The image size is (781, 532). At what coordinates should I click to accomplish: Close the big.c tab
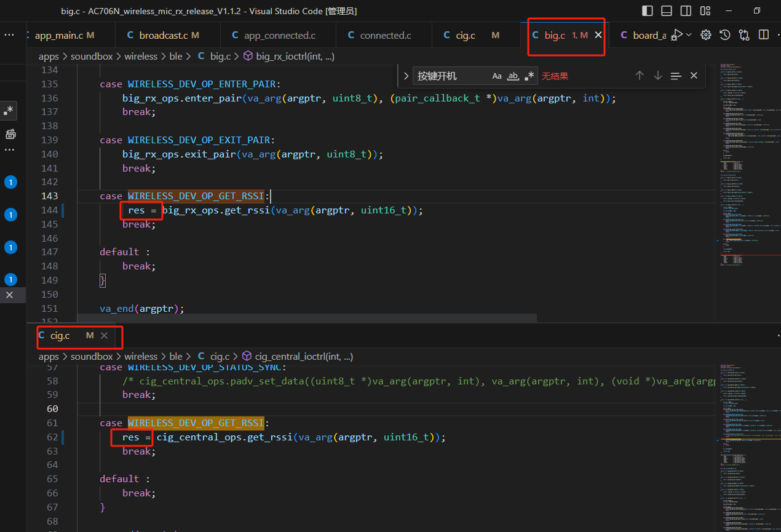click(x=598, y=36)
